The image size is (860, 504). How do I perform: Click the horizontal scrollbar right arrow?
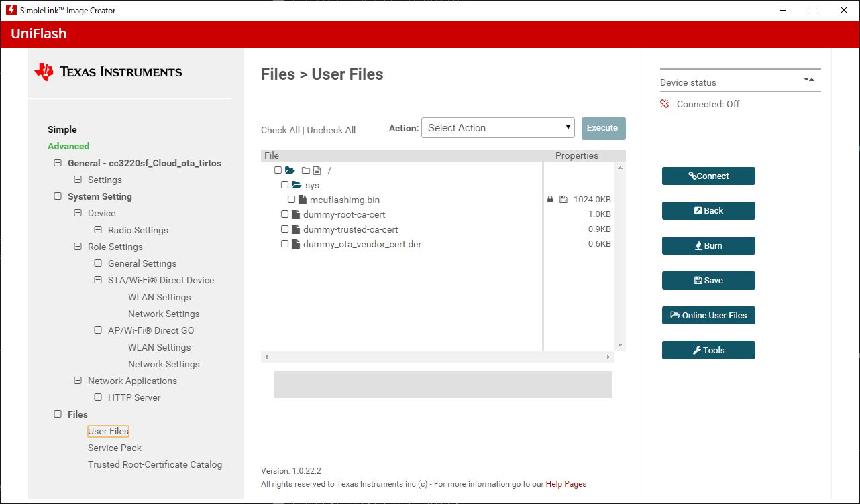(x=608, y=357)
